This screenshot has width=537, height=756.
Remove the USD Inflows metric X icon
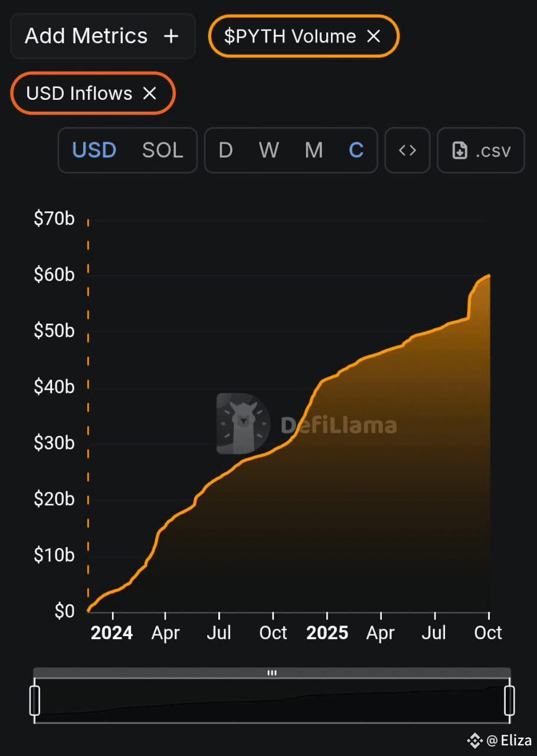150,93
